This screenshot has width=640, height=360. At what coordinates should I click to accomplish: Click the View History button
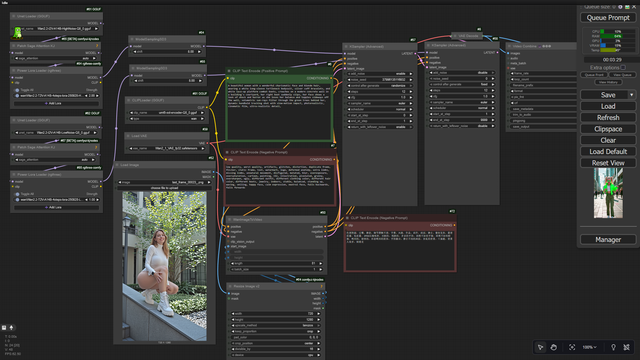click(x=608, y=82)
